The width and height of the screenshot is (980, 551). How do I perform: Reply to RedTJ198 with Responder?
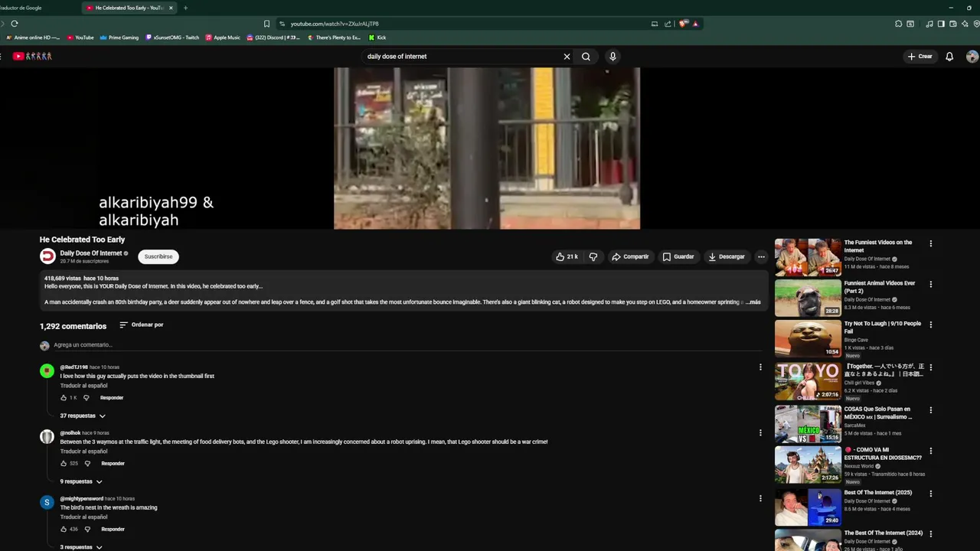[112, 398]
